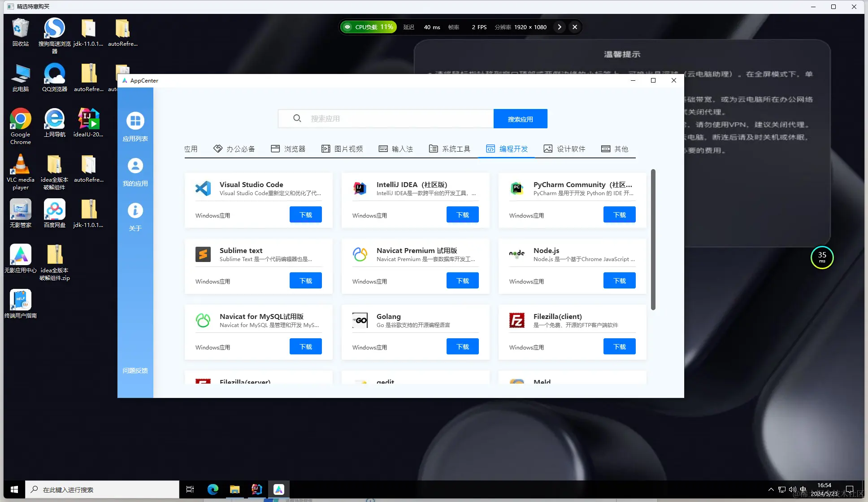Click the Node.js app icon
This screenshot has width=868, height=502.
(517, 254)
